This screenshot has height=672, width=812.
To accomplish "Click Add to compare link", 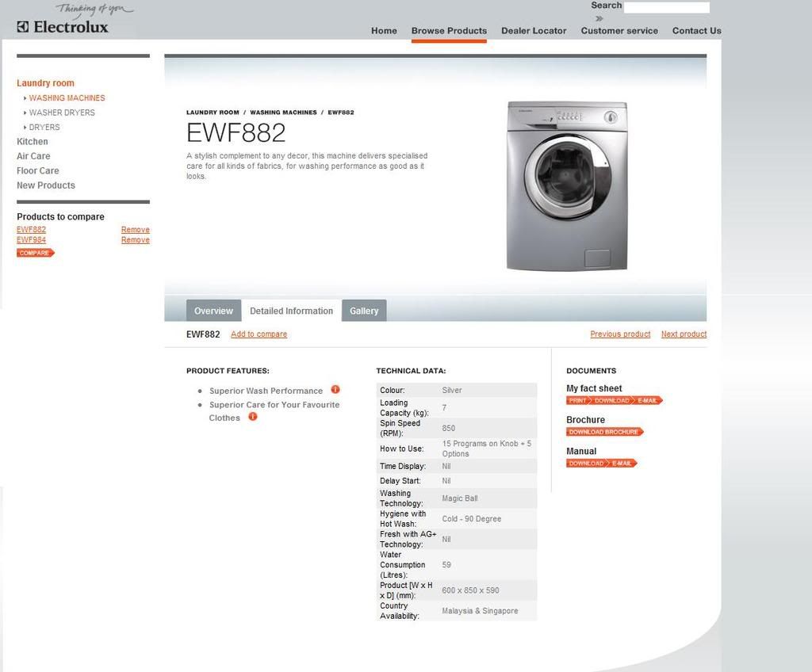I will click(259, 334).
